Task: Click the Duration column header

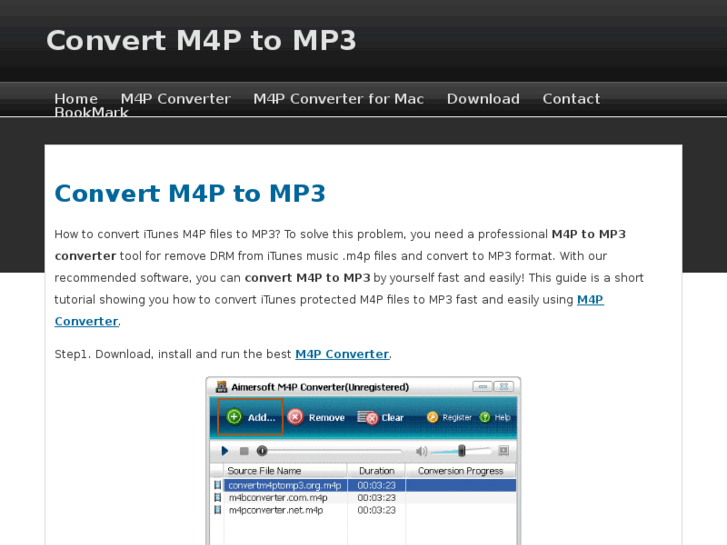Action: click(x=376, y=471)
